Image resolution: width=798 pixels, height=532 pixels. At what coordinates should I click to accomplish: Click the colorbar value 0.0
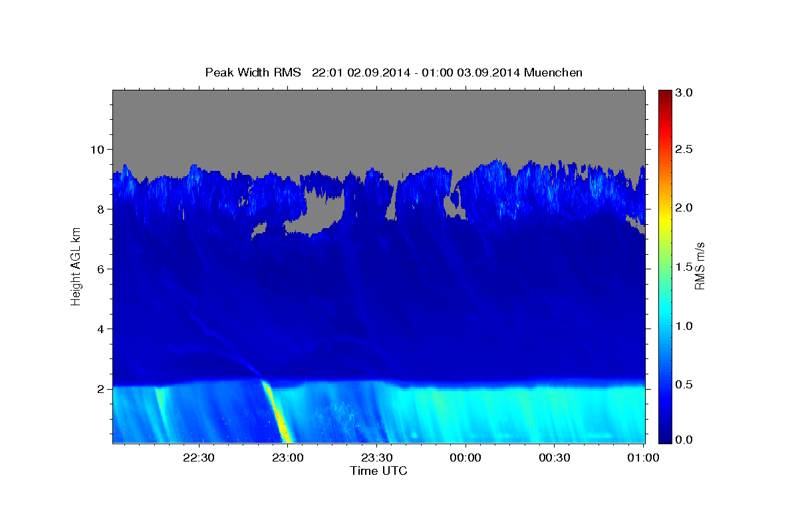(x=684, y=440)
